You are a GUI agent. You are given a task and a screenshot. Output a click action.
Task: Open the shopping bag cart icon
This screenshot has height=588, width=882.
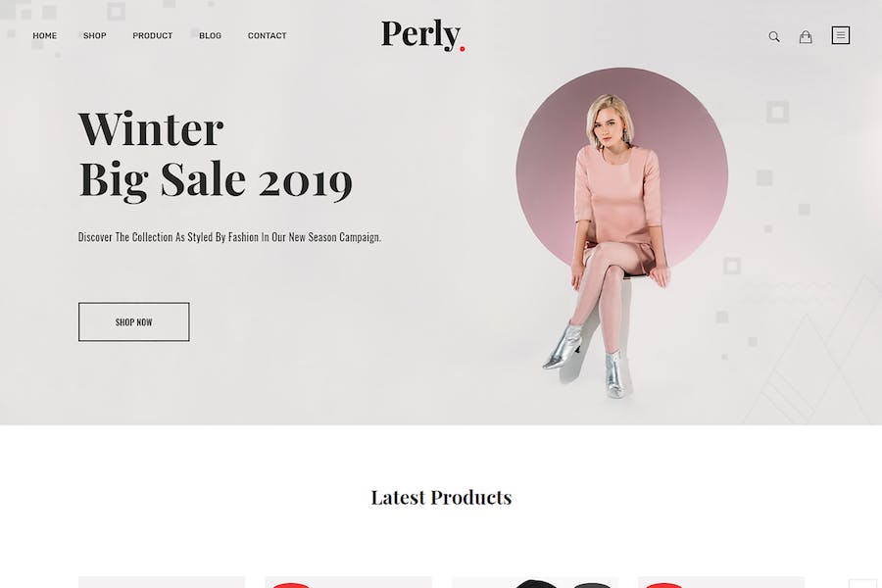coord(806,36)
